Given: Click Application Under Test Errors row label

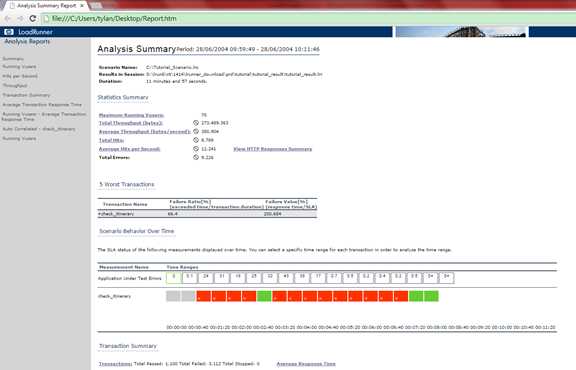Looking at the screenshot, I should click(130, 279).
